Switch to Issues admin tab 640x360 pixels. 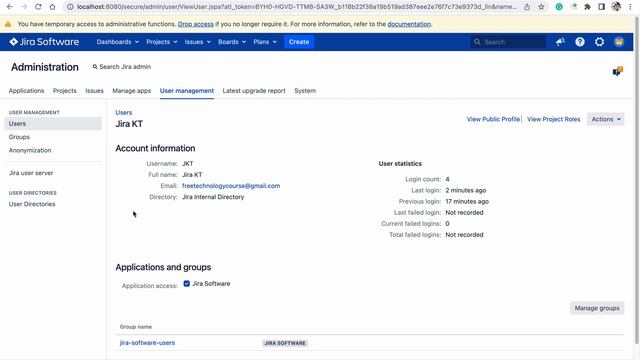(94, 91)
